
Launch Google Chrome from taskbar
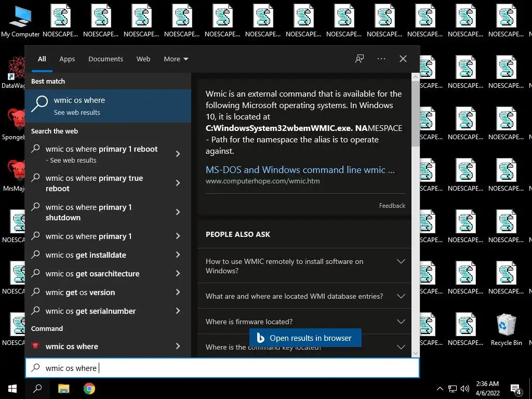[89, 389]
